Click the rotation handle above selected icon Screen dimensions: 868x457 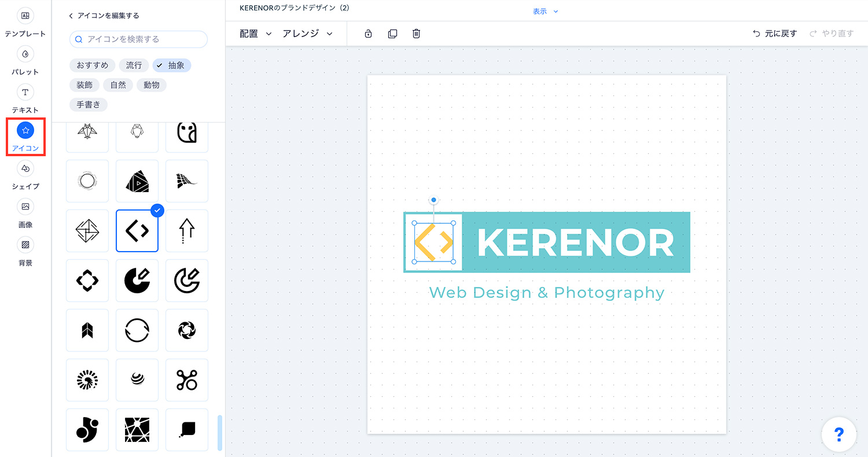433,200
